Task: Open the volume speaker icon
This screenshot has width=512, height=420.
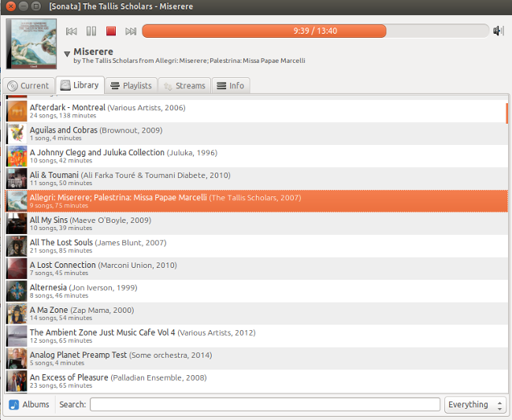Action: click(x=498, y=32)
